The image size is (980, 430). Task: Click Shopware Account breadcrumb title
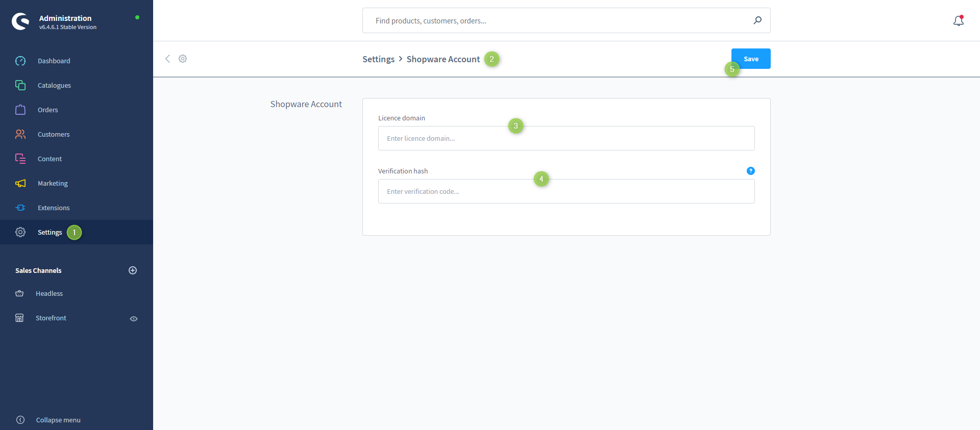tap(443, 59)
